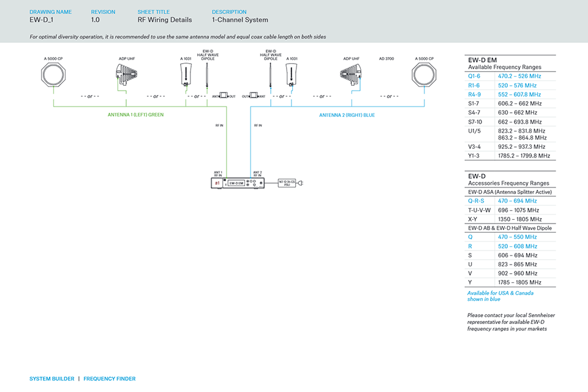Click the red #1 receiver channel display
588x392 pixels.
[217, 183]
